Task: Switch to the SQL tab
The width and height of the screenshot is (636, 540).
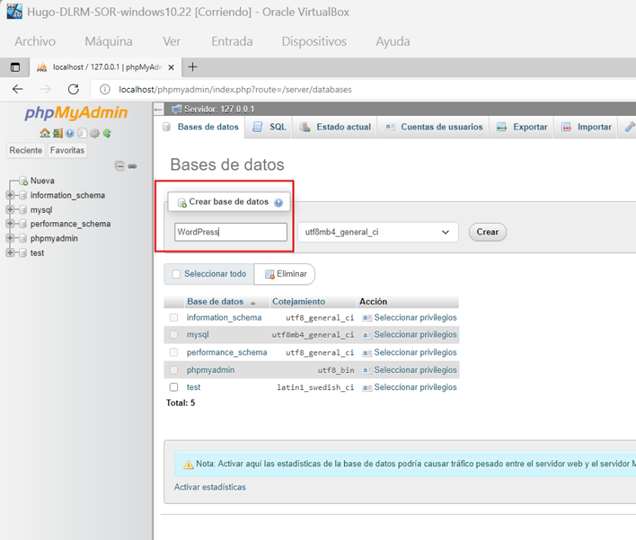Action: coord(270,127)
